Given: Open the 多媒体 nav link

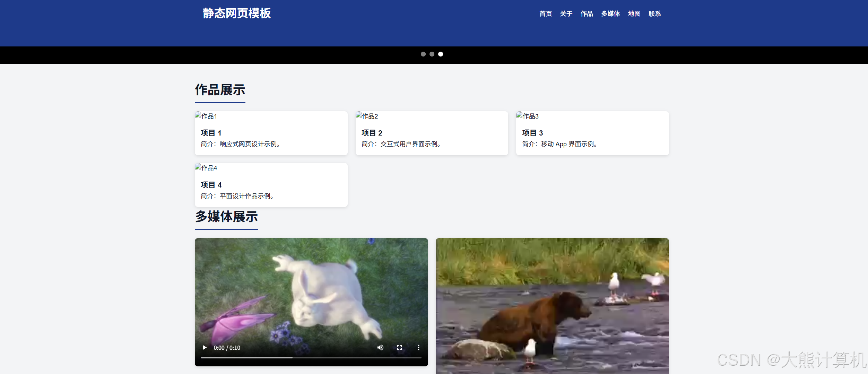Looking at the screenshot, I should pyautogui.click(x=610, y=14).
